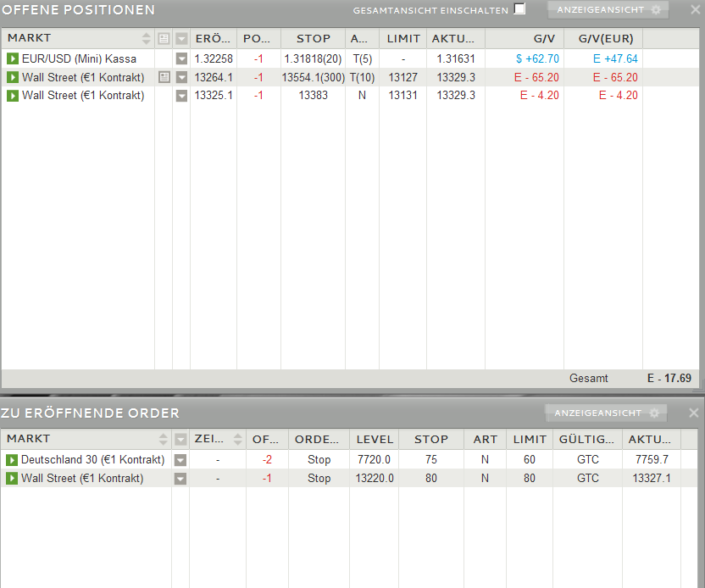Click green arrow icon for Wall Street position opened at 13264.1
This screenshot has width=705, height=588.
(13, 77)
